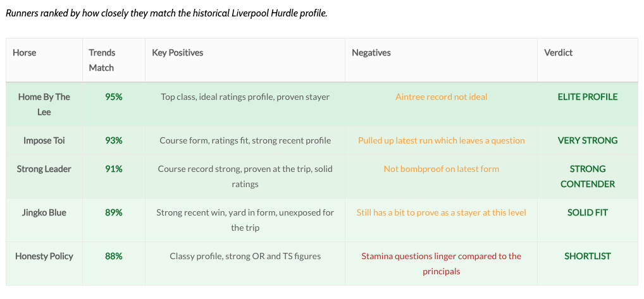
Task: Click the 95% trends match value
Action: 114,97
